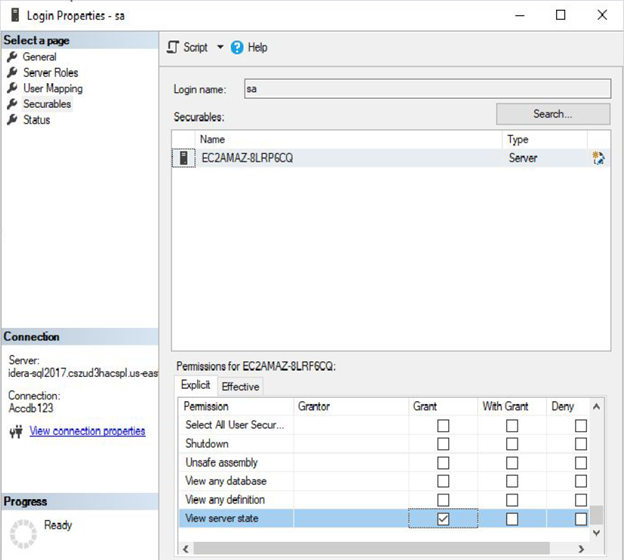Select the Status page

point(36,120)
